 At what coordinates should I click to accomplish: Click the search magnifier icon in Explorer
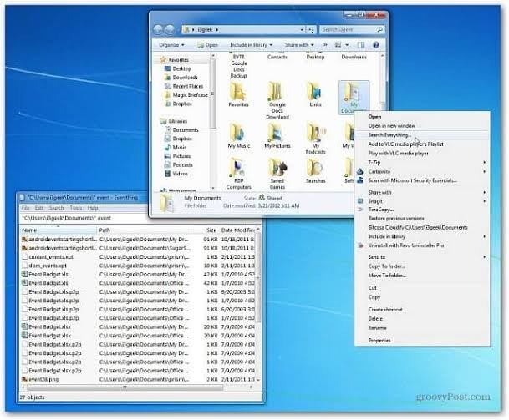379,29
